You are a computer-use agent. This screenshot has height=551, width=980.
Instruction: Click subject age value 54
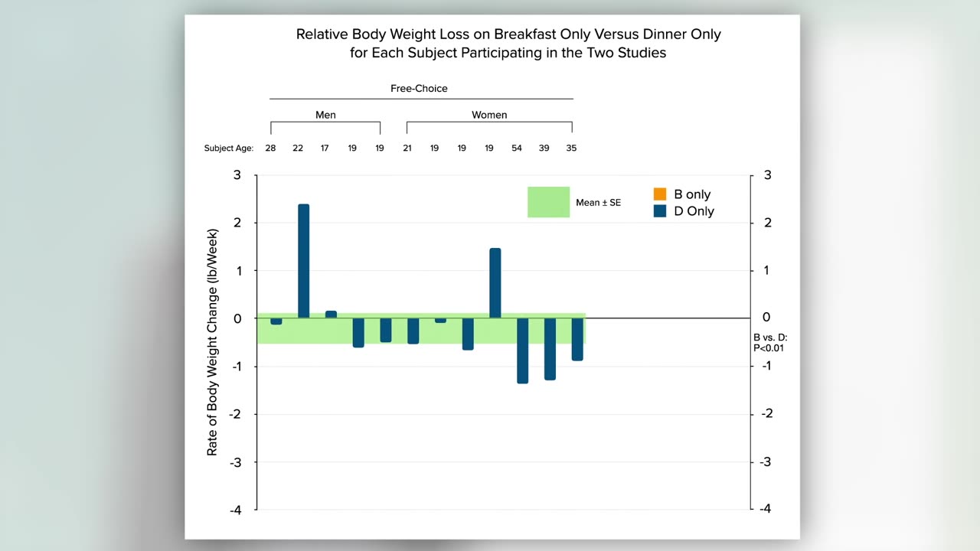click(x=517, y=148)
